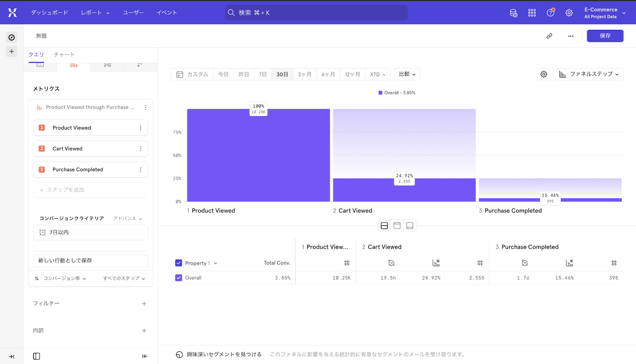636x364 pixels.
Task: Toggle the Property header checkbox
Action: click(x=178, y=263)
